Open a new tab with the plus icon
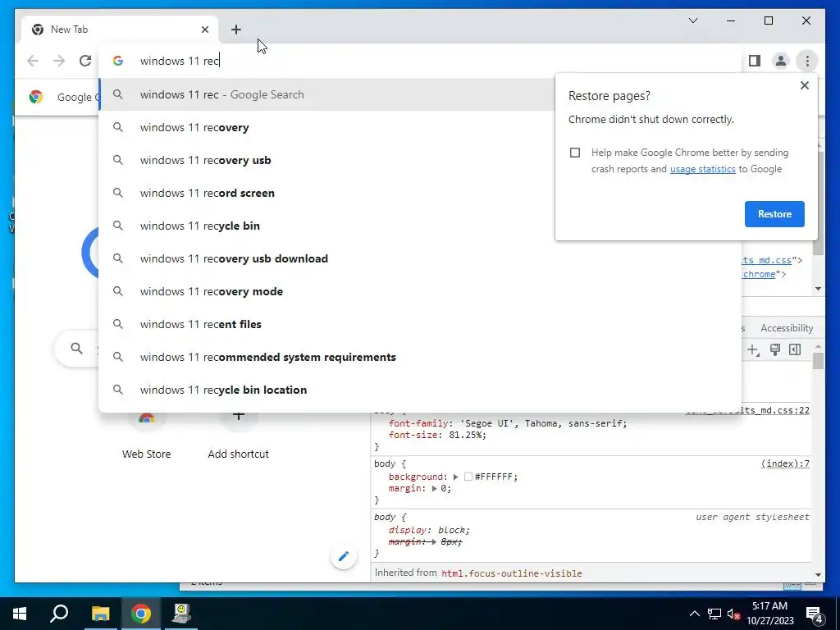This screenshot has width=840, height=630. 236,30
